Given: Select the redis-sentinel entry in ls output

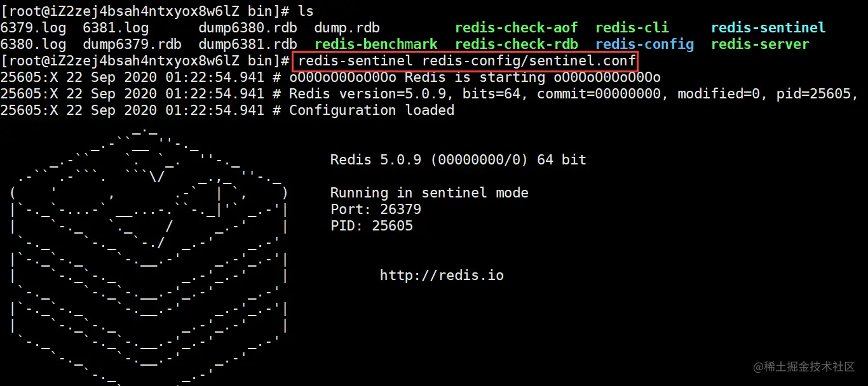Looking at the screenshot, I should [x=768, y=28].
